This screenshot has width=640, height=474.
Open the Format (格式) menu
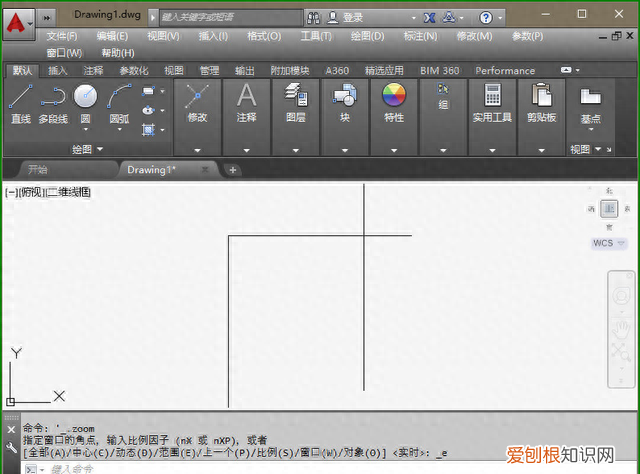[264, 36]
